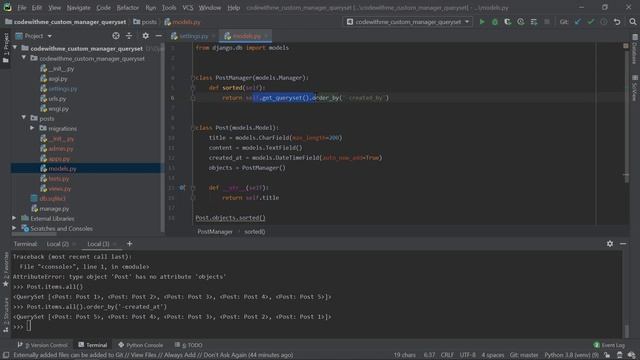
Task: Open the run configuration dropdown
Action: point(408,22)
